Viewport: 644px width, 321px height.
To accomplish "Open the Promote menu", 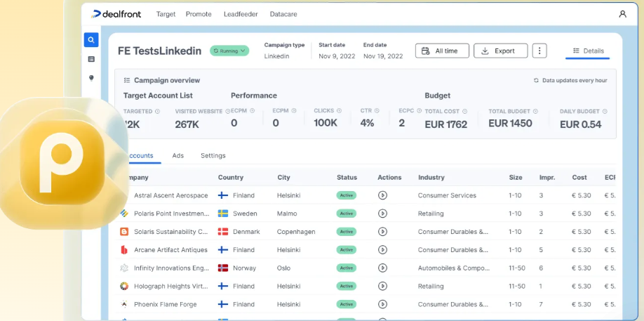I will [x=199, y=14].
